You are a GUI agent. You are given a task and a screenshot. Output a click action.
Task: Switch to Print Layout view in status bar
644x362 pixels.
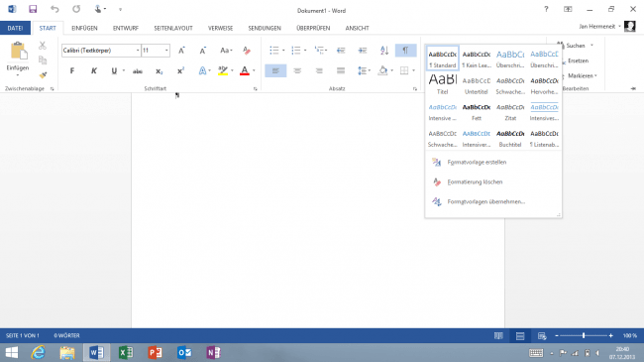coord(520,335)
